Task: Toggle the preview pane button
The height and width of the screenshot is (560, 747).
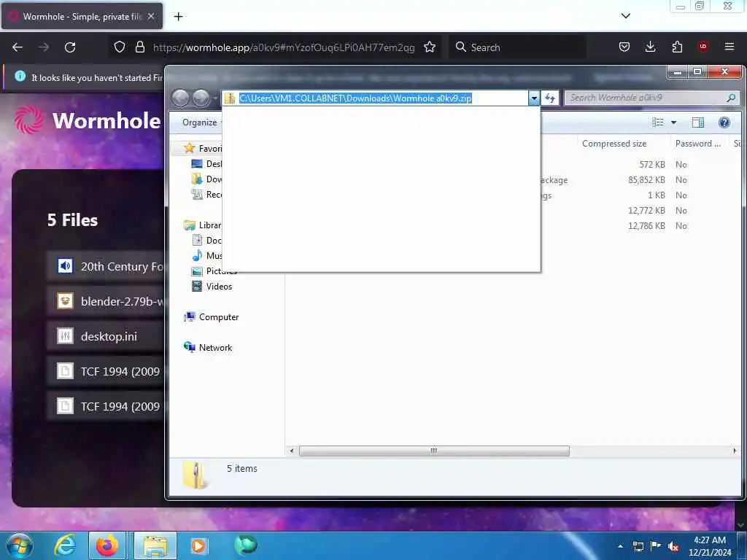Action: (x=698, y=122)
